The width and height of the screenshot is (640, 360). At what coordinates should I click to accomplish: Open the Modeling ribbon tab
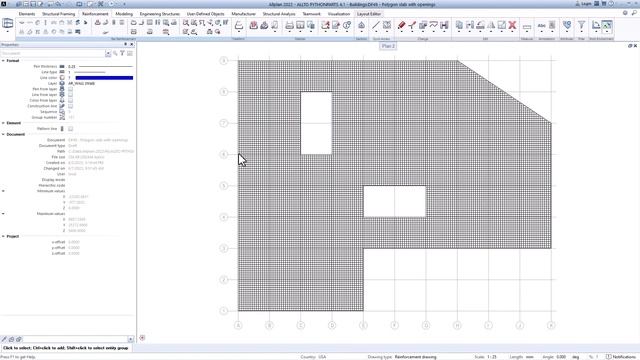tap(124, 14)
